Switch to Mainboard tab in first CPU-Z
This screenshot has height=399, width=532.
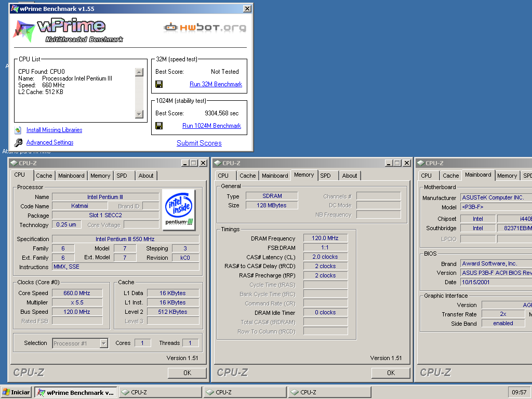click(71, 176)
